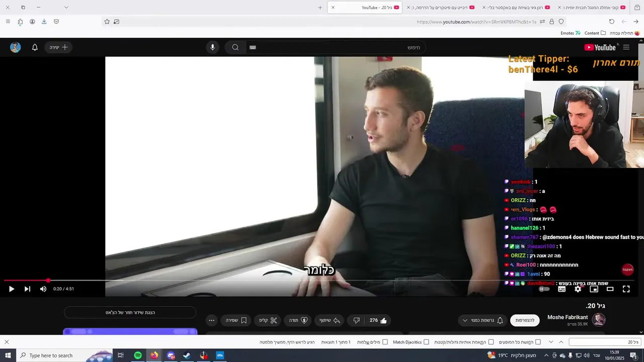Viewport: 644px width, 362px height.
Task: Open more actions three-dot menu
Action: [211, 320]
